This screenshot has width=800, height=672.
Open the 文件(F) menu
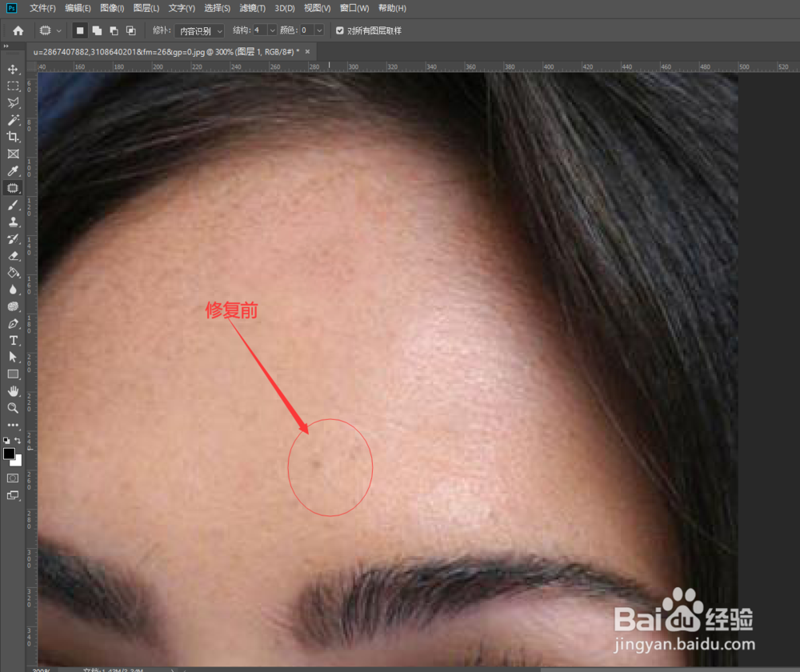(42, 8)
